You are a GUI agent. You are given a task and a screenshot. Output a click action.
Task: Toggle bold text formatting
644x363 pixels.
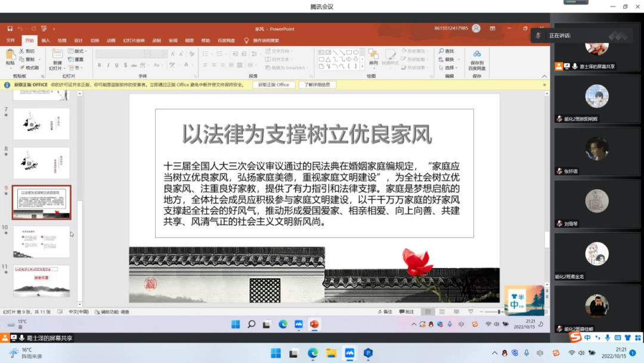pyautogui.click(x=100, y=65)
